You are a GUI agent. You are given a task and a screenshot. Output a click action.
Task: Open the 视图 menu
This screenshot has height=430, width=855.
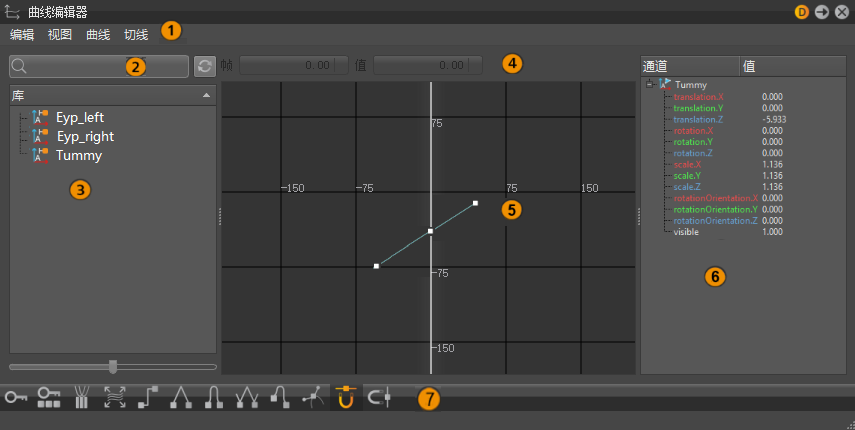pyautogui.click(x=60, y=35)
